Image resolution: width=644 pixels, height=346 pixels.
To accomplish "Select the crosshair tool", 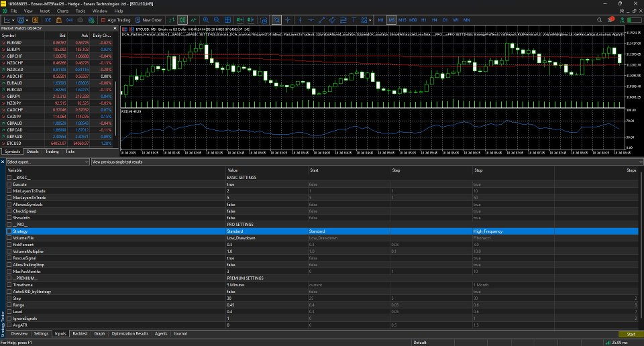I will coord(288,19).
